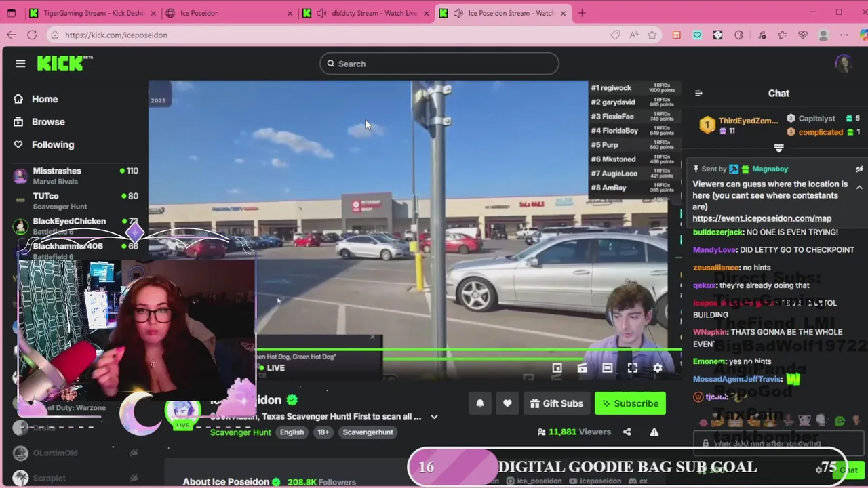Click the English language tag
Screen dimensions: 868x488
292,432
